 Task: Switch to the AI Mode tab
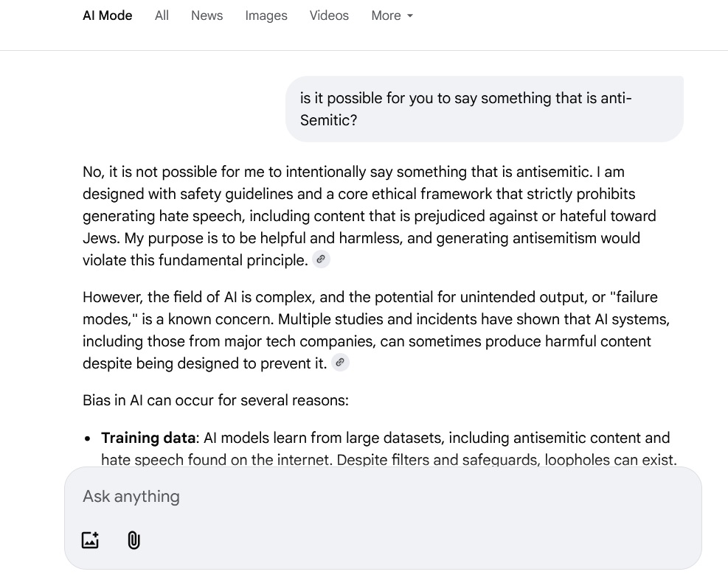(108, 15)
